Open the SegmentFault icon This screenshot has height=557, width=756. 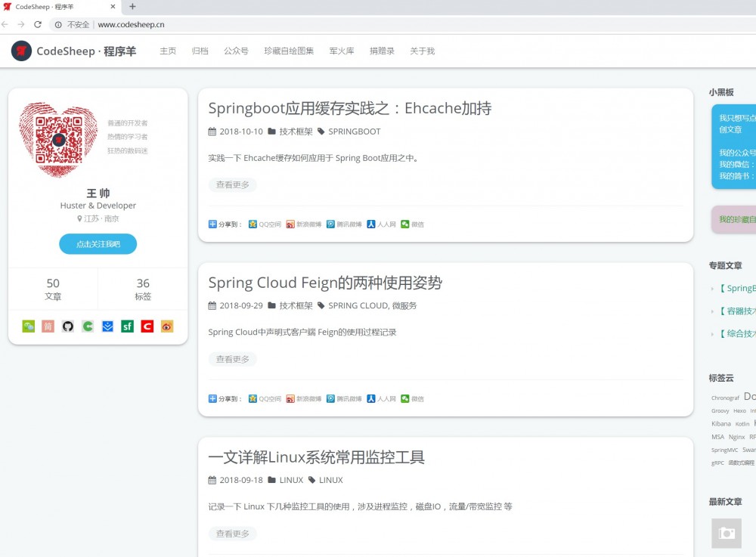126,326
